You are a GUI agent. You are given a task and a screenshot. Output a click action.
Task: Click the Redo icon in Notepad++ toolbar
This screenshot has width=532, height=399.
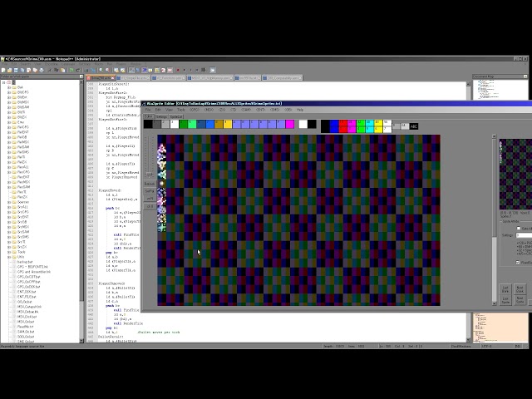[x=77, y=70]
